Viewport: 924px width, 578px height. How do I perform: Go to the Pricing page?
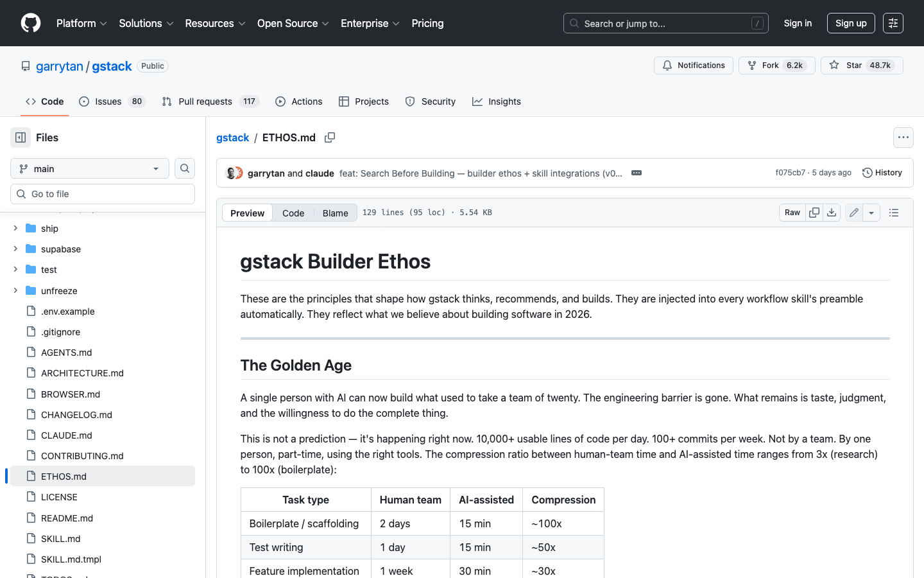click(x=427, y=23)
